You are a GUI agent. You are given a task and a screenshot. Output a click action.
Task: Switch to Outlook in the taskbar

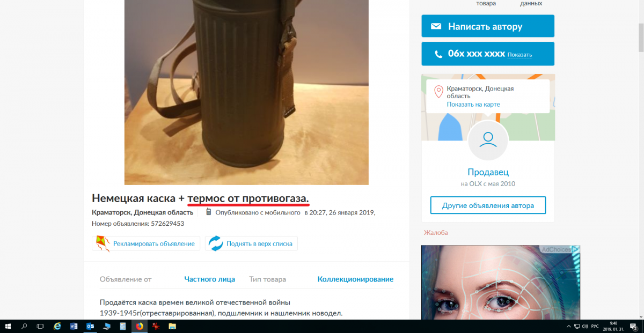click(x=90, y=325)
